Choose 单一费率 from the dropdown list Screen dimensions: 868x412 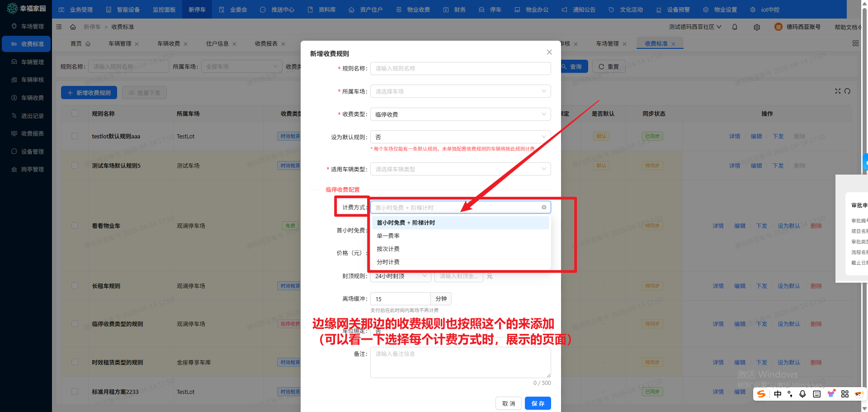[388, 236]
